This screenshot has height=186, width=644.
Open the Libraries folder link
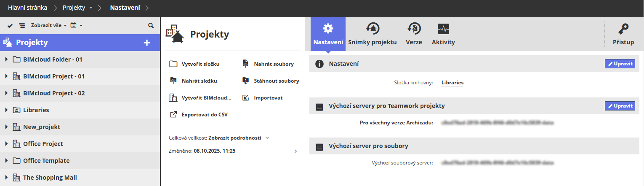pos(452,83)
